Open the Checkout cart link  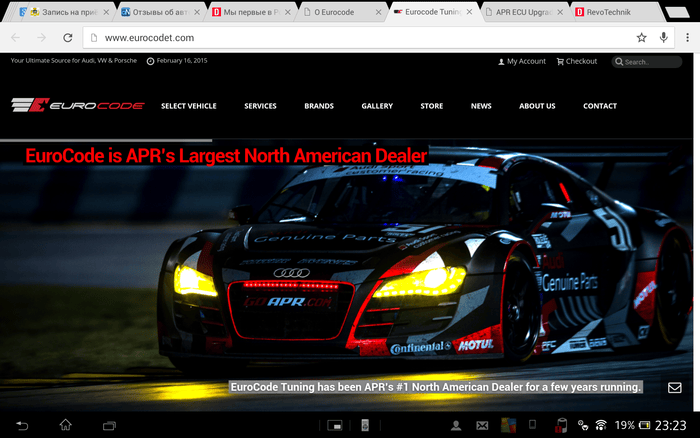(x=577, y=62)
